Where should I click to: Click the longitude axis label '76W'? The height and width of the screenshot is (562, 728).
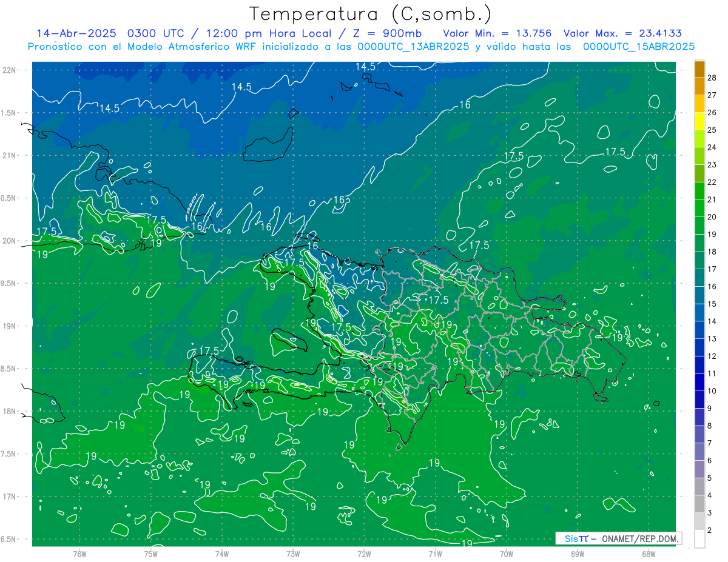(x=79, y=554)
